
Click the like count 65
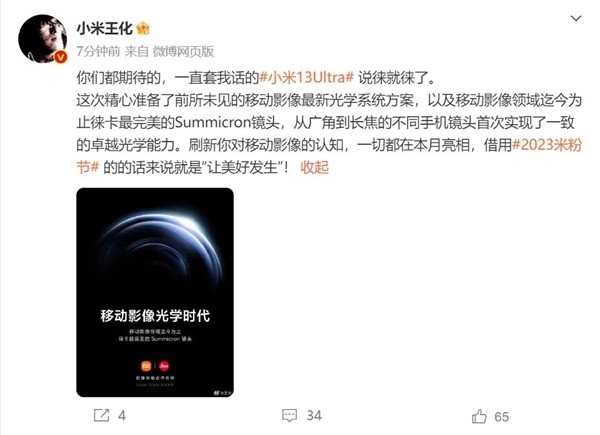click(x=502, y=416)
